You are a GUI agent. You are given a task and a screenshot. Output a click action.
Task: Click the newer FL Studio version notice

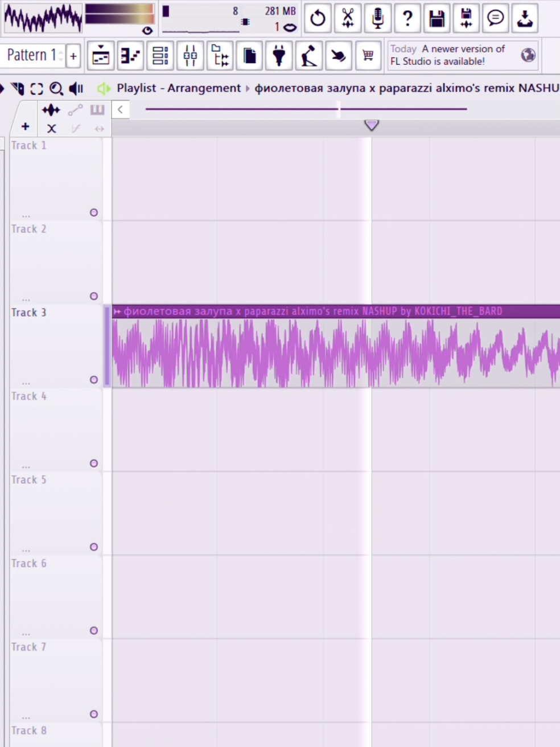click(448, 55)
